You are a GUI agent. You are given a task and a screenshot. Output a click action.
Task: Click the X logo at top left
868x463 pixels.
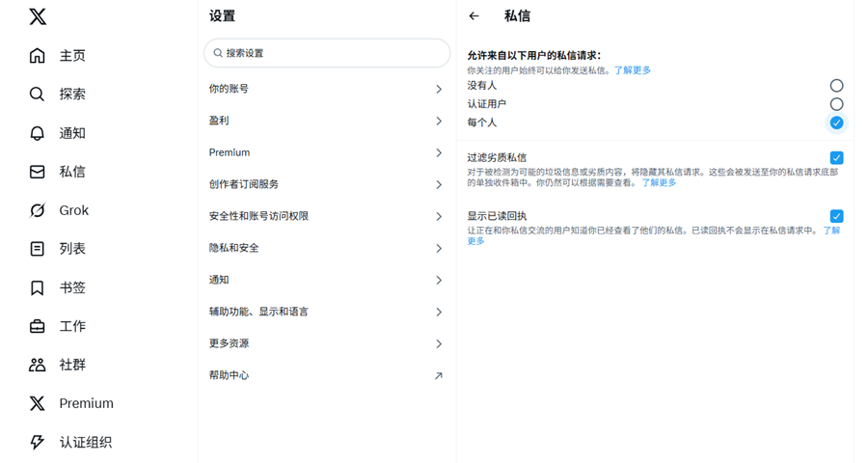point(38,16)
